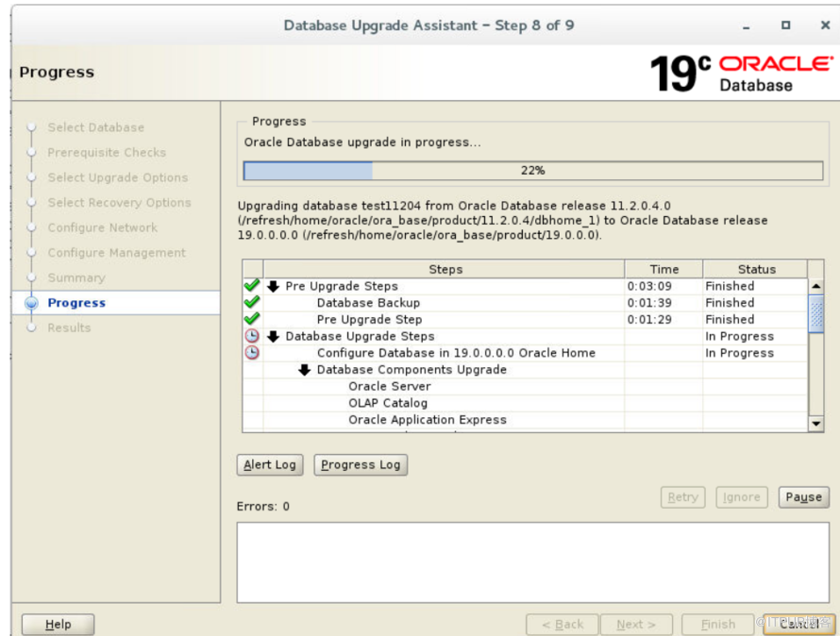Select the Prerequisite Checks step in sidebar

[x=107, y=152]
